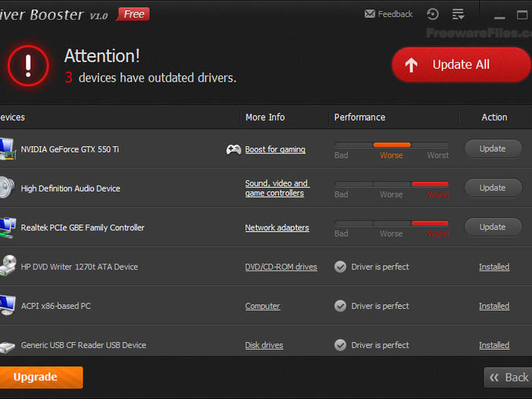
Task: Open the DVD/CD-ROM drives link
Action: (281, 267)
